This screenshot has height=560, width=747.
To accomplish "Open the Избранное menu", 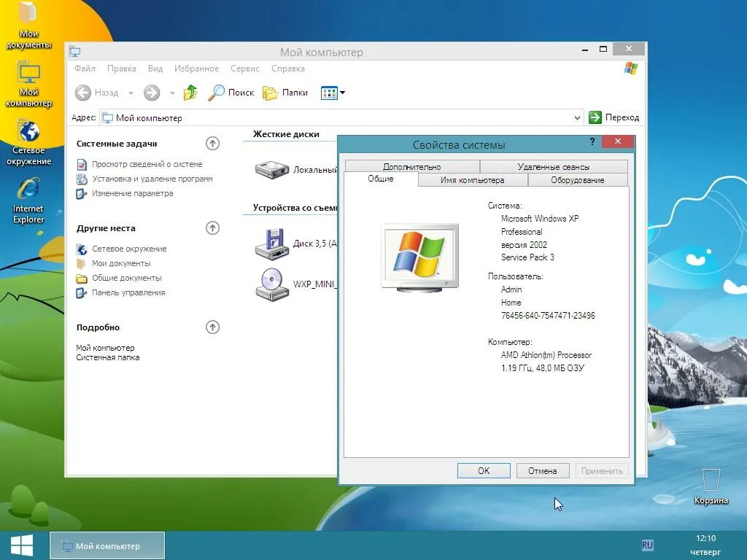I will tap(196, 69).
